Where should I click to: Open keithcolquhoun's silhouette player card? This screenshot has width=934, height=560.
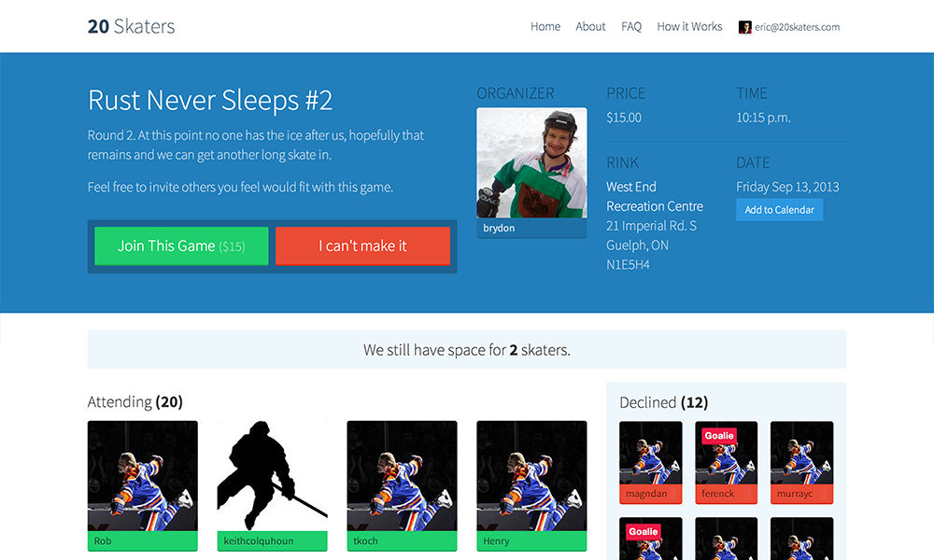272,485
